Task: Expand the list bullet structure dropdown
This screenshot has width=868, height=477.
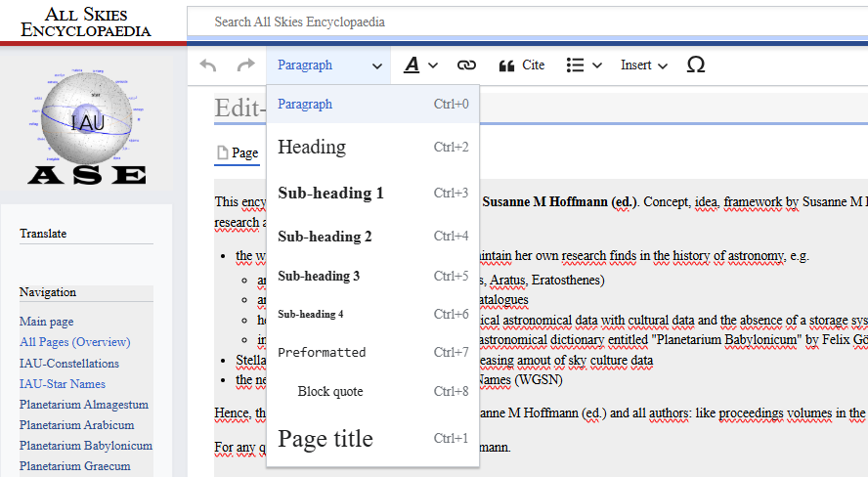Action: pos(584,65)
